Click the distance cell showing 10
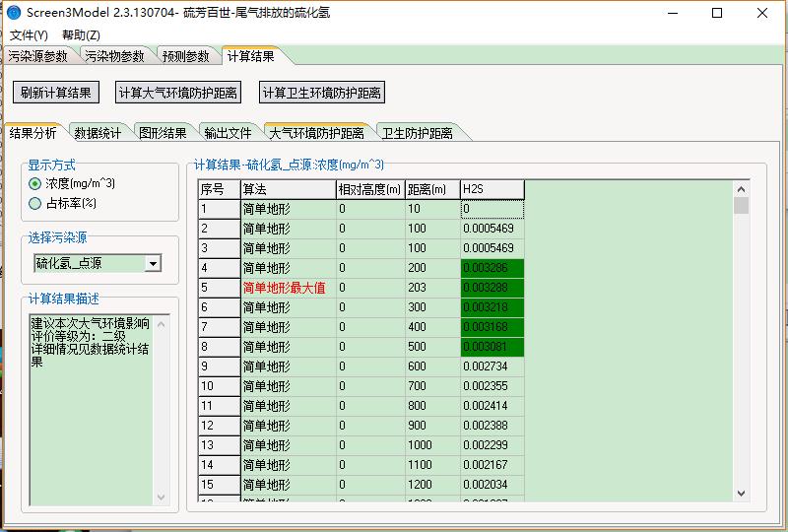 [432, 209]
